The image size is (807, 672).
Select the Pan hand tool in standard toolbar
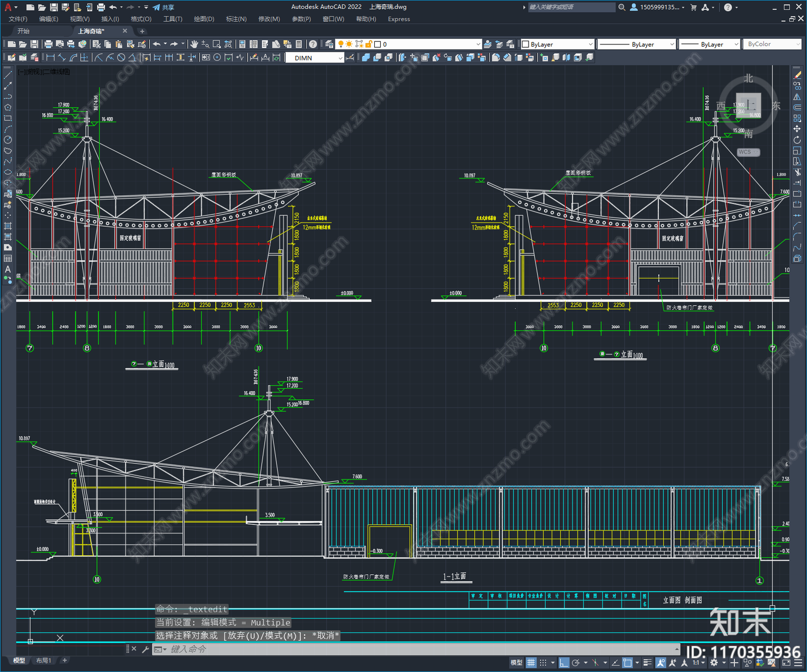pyautogui.click(x=194, y=44)
